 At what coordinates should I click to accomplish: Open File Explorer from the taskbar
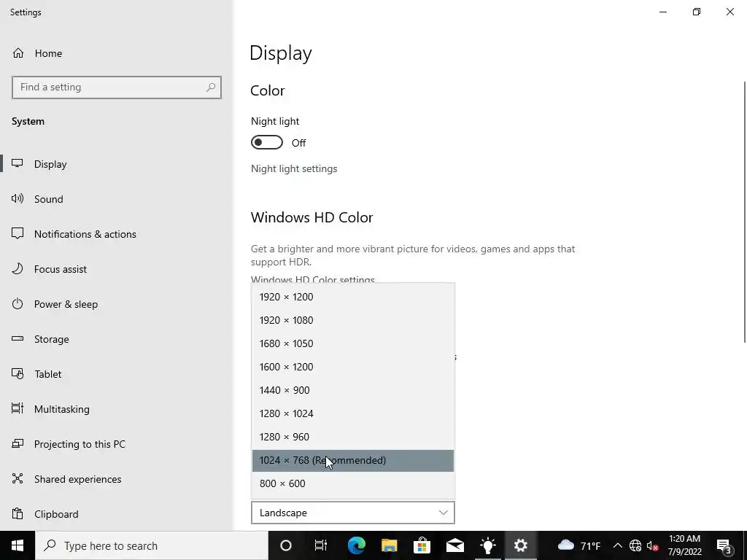click(x=390, y=545)
